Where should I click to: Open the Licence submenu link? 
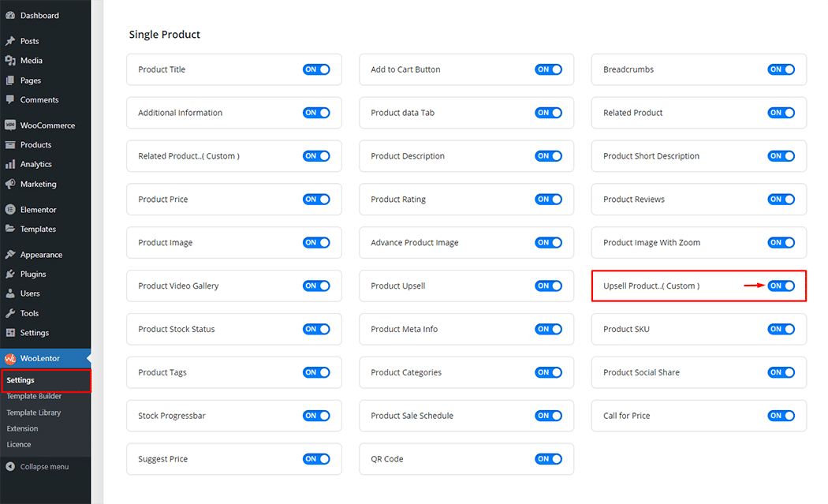coord(19,445)
